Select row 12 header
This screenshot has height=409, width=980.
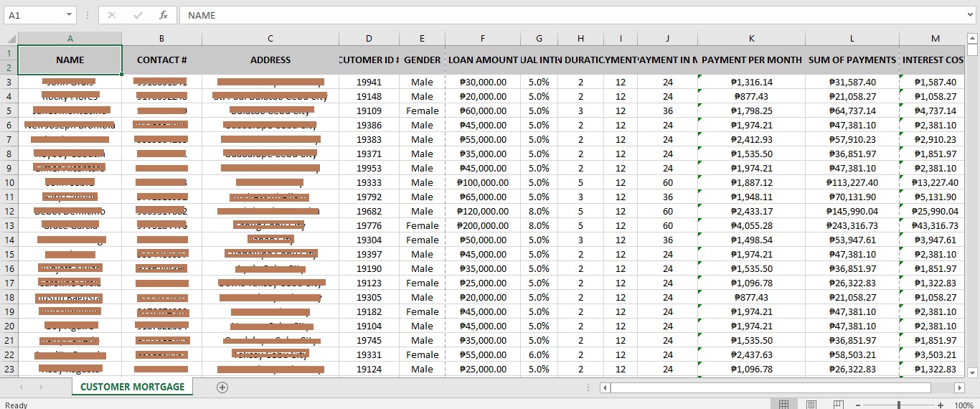coord(9,211)
